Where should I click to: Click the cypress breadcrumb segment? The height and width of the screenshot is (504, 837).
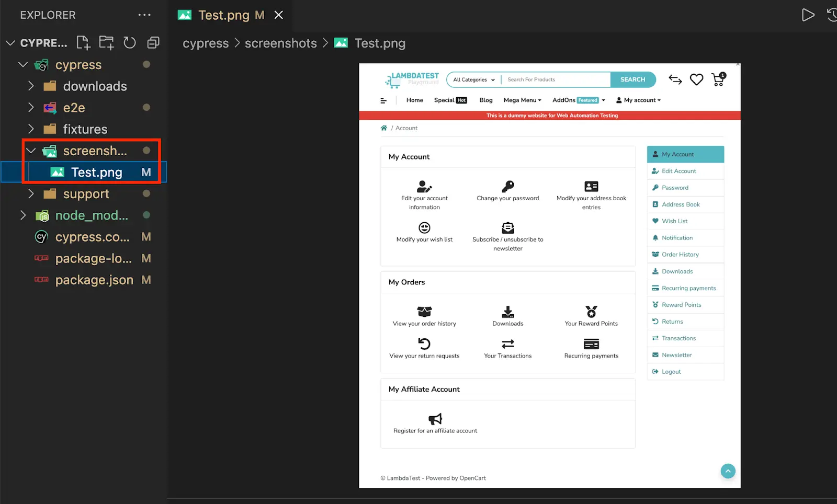point(206,43)
